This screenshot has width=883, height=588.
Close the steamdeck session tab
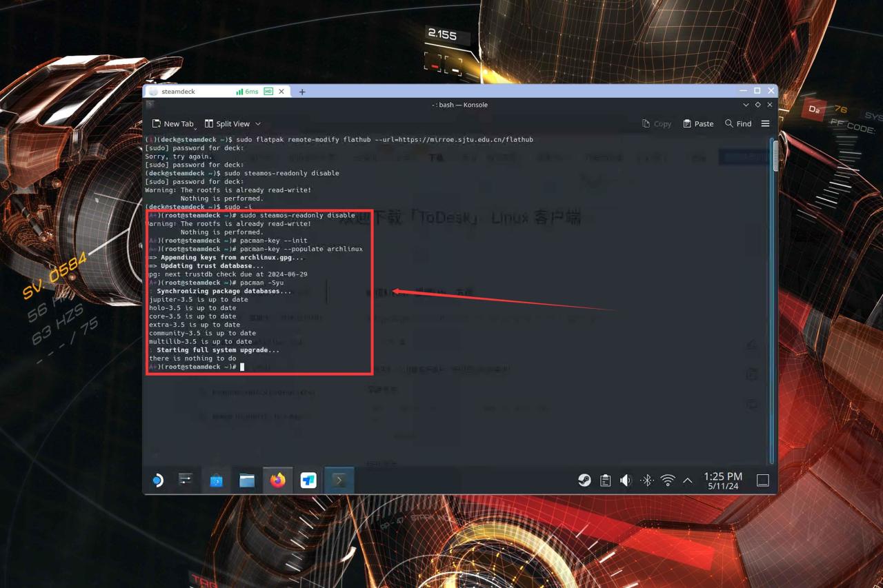click(x=281, y=91)
